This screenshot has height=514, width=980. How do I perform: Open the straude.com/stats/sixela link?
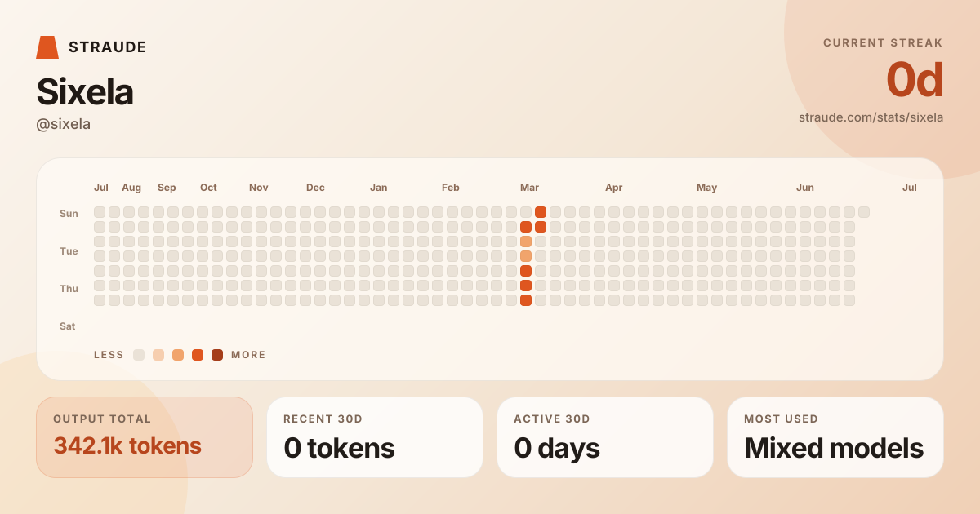pyautogui.click(x=871, y=117)
